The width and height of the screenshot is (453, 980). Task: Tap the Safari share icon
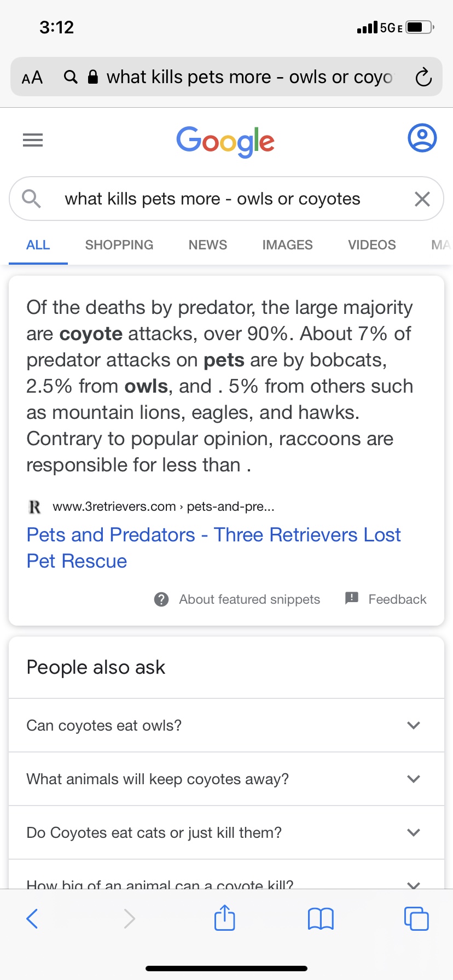(x=224, y=918)
